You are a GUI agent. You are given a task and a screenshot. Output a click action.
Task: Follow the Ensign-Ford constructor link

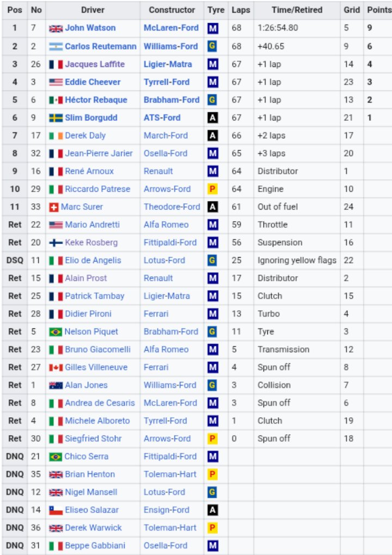tap(166, 510)
